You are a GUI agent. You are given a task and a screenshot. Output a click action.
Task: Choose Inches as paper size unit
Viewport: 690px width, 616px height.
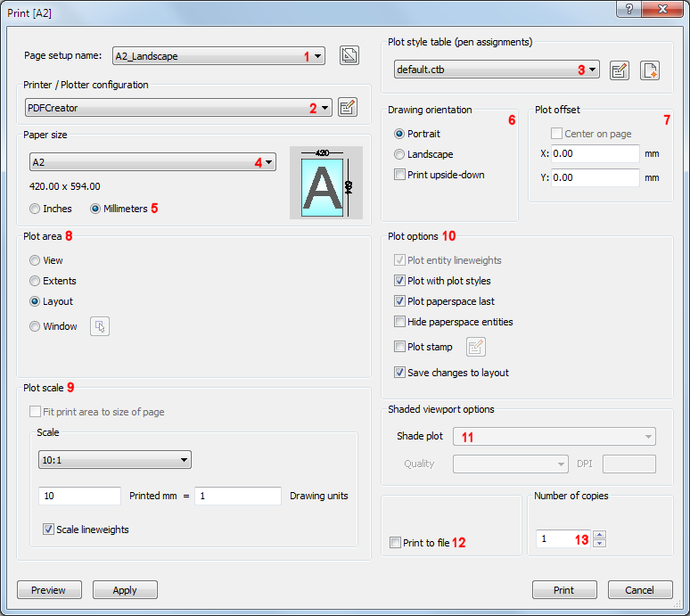pyautogui.click(x=36, y=209)
